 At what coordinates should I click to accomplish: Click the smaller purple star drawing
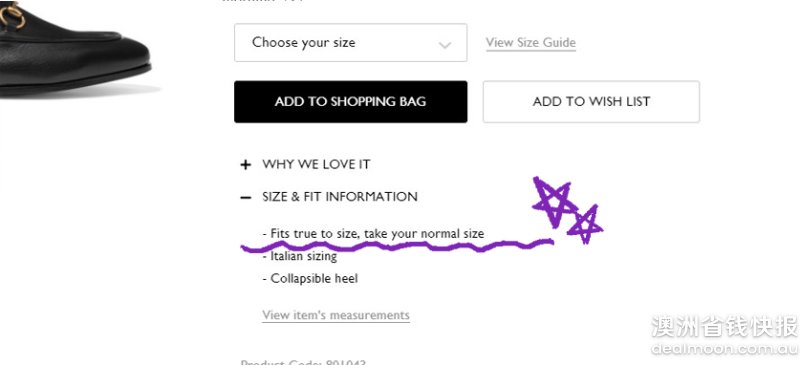coord(585,224)
